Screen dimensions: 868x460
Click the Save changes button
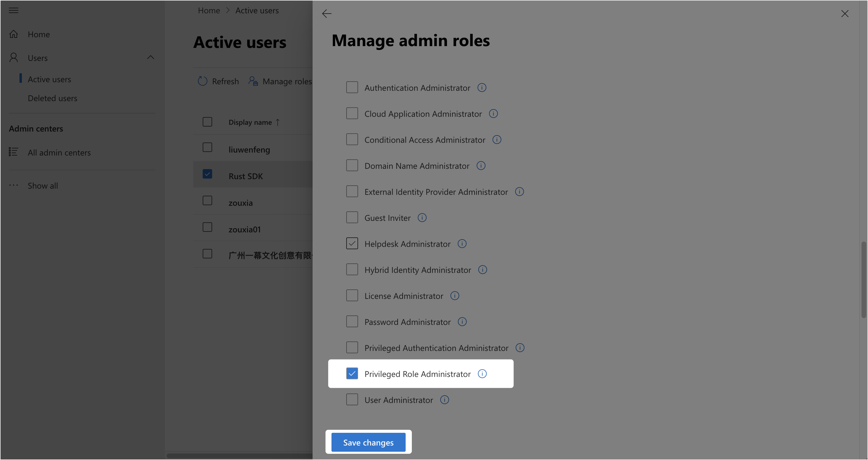(x=368, y=442)
